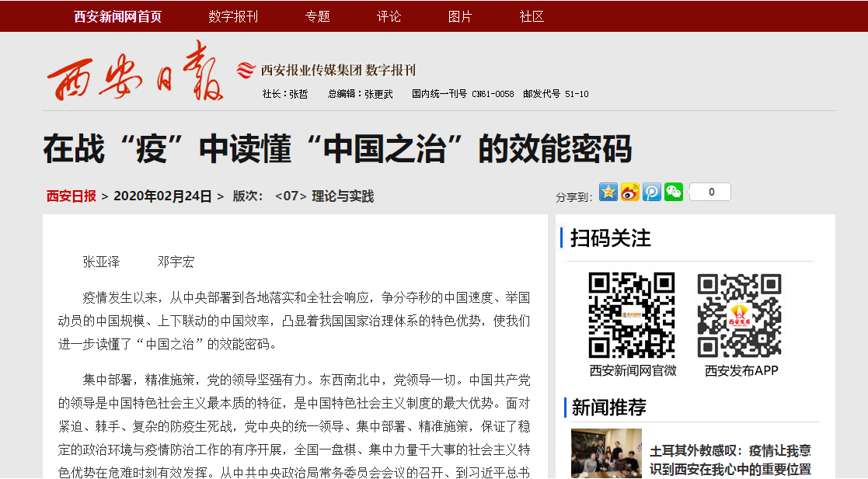The image size is (868, 479).
Task: Click the share count bubble showing 0
Action: (x=710, y=192)
